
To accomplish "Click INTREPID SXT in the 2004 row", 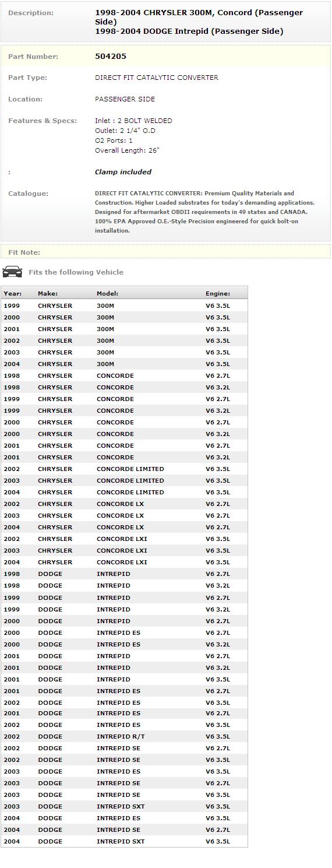I will pyautogui.click(x=121, y=841).
